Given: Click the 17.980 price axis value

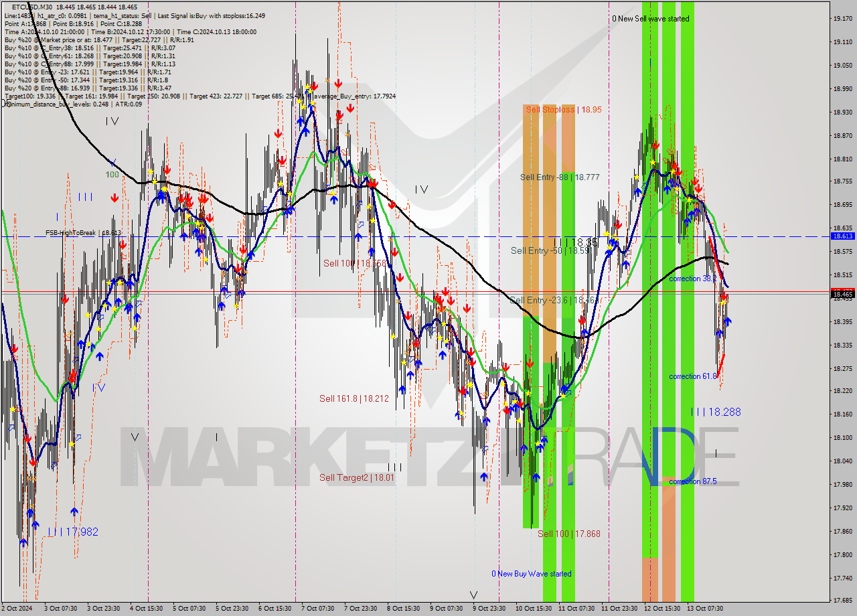Looking at the screenshot, I should pyautogui.click(x=842, y=484).
